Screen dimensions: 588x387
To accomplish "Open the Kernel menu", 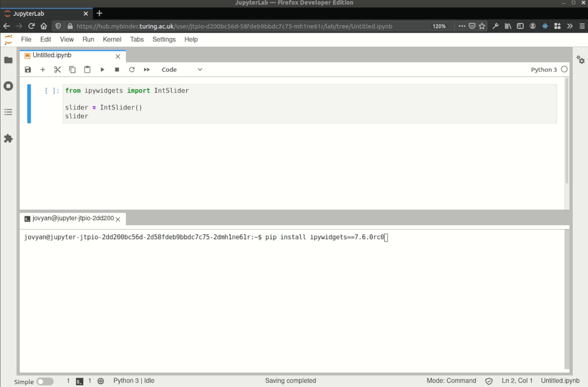I will coord(112,39).
